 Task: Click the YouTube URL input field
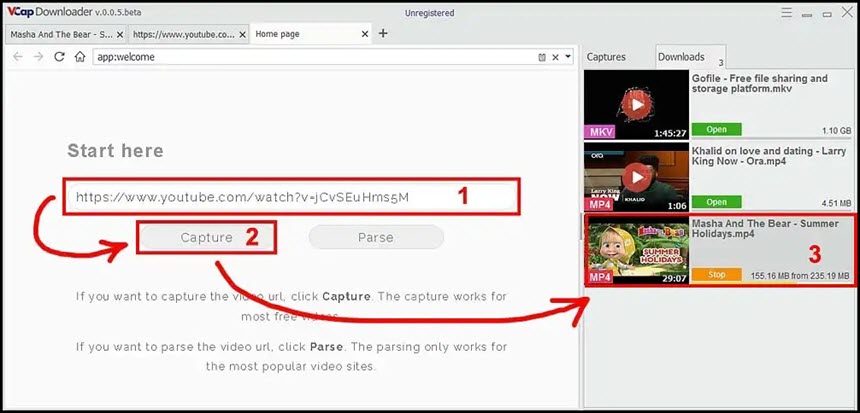click(292, 197)
